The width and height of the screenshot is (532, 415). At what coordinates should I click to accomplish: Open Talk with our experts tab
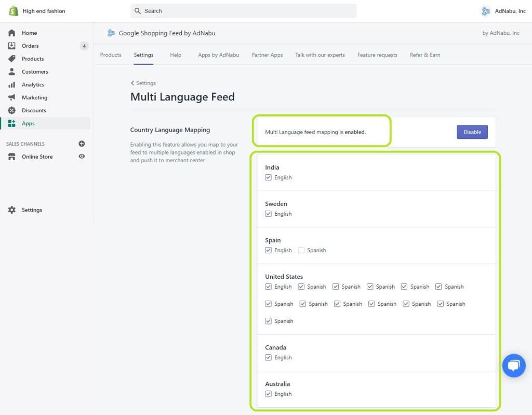[x=320, y=55]
